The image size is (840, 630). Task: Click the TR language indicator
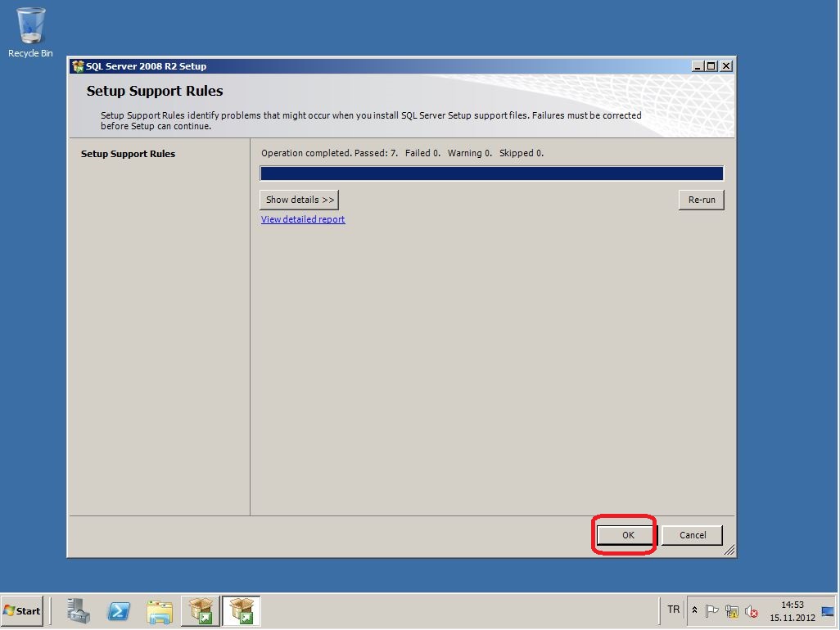(x=674, y=609)
